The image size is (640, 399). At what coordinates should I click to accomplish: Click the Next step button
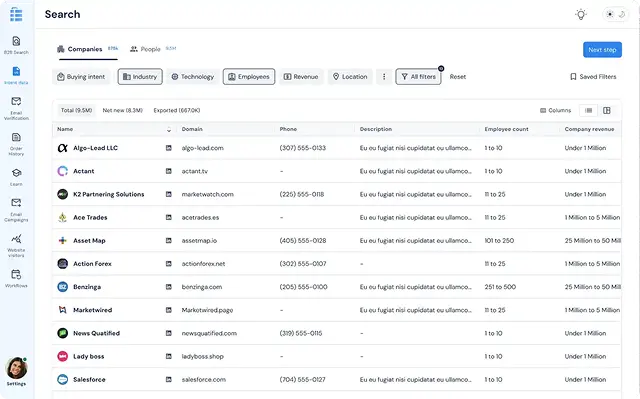coord(602,50)
